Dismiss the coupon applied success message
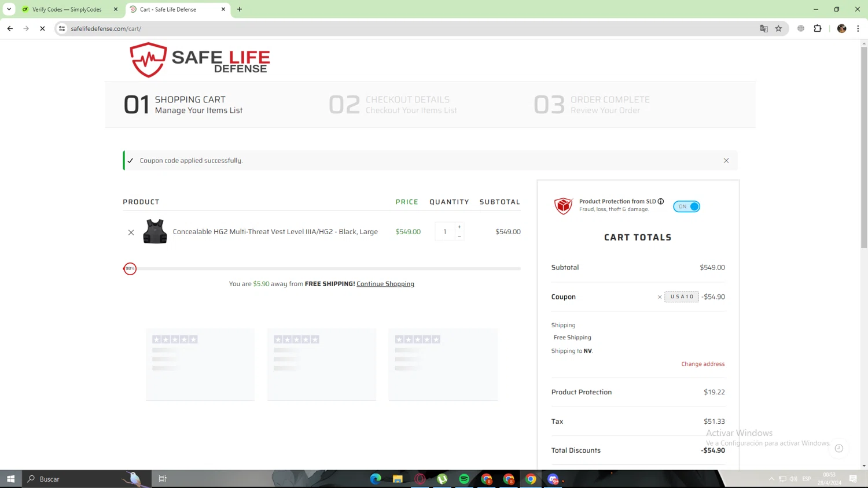 click(726, 161)
